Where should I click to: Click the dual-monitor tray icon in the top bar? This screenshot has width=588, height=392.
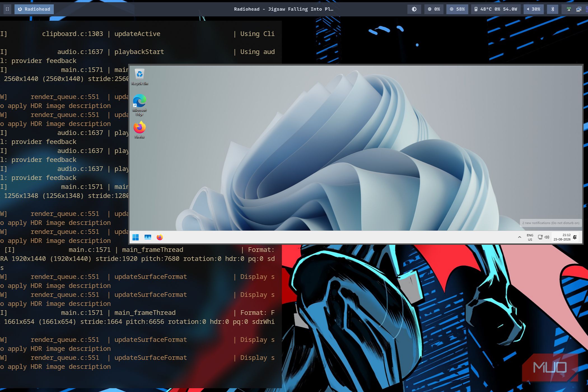(x=578, y=9)
